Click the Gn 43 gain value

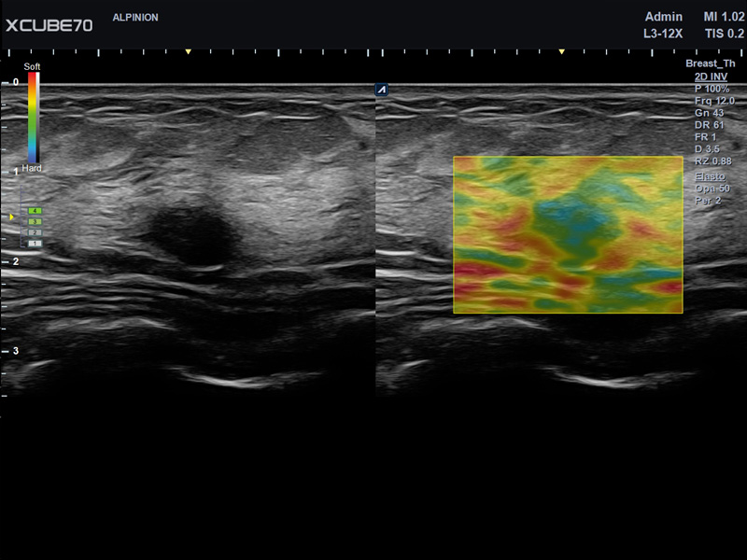click(706, 113)
